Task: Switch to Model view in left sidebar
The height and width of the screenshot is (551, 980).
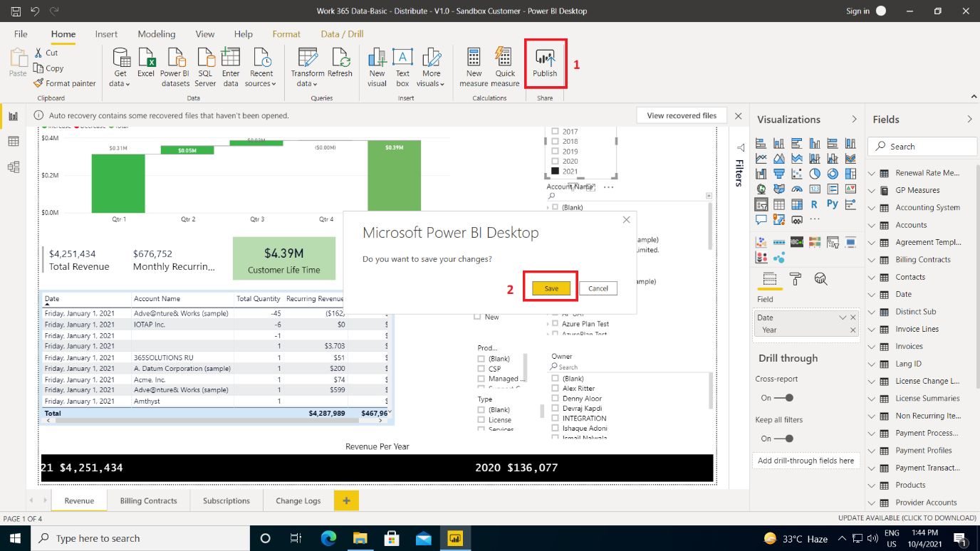Action: pos(13,167)
